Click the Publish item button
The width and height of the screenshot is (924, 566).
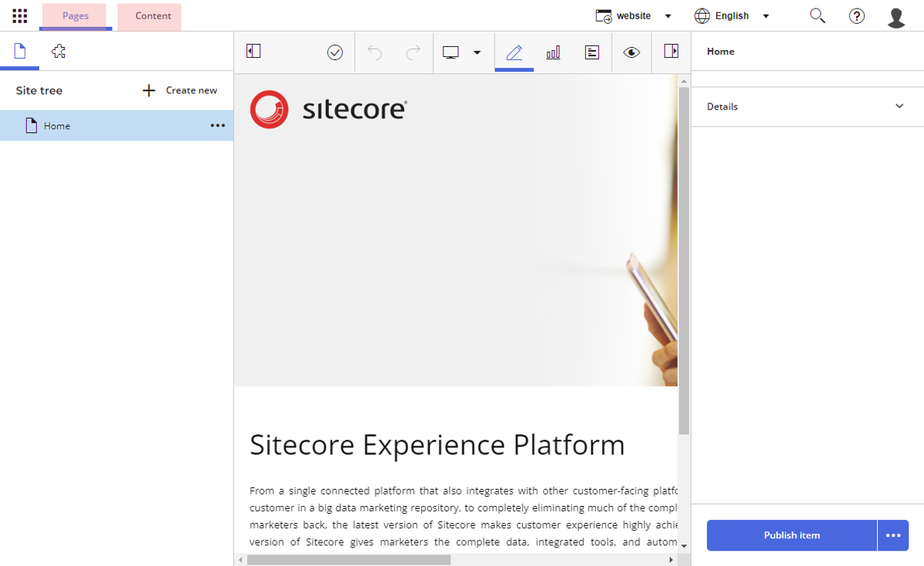(x=792, y=535)
